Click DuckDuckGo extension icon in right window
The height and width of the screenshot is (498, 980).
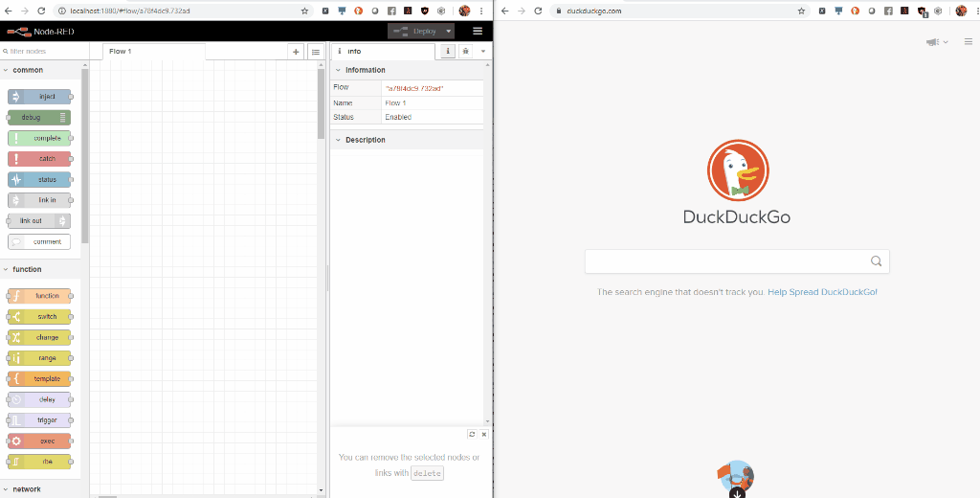coord(855,11)
